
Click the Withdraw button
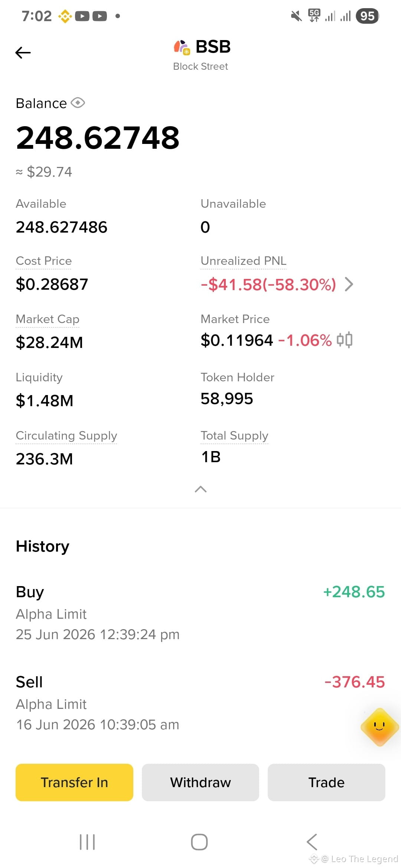[200, 782]
